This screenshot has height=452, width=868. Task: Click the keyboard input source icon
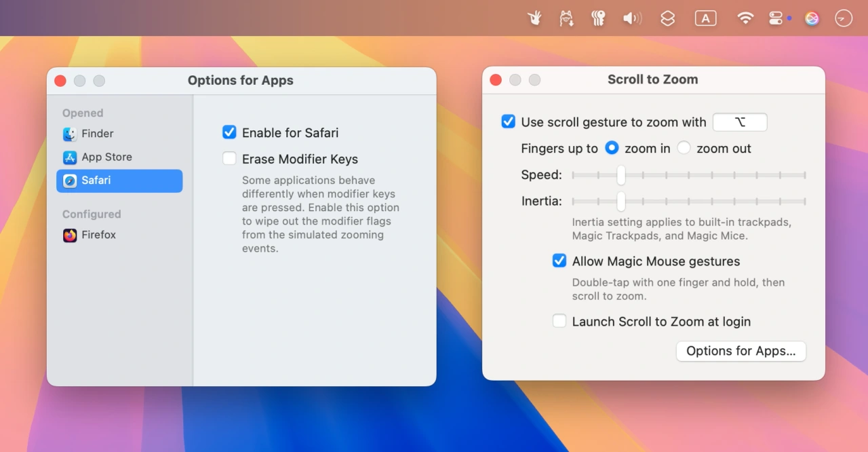click(x=705, y=18)
